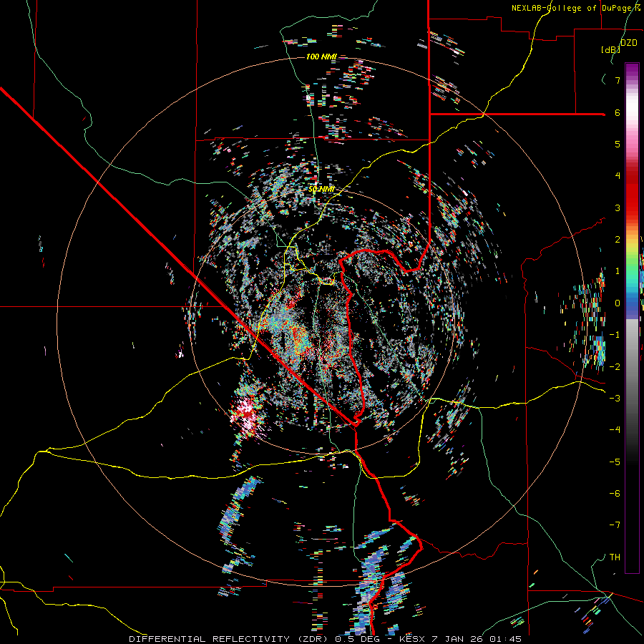Viewport: 644px width, 644px height.
Task: Click the 4 dB legend tick label
Action: pos(618,176)
